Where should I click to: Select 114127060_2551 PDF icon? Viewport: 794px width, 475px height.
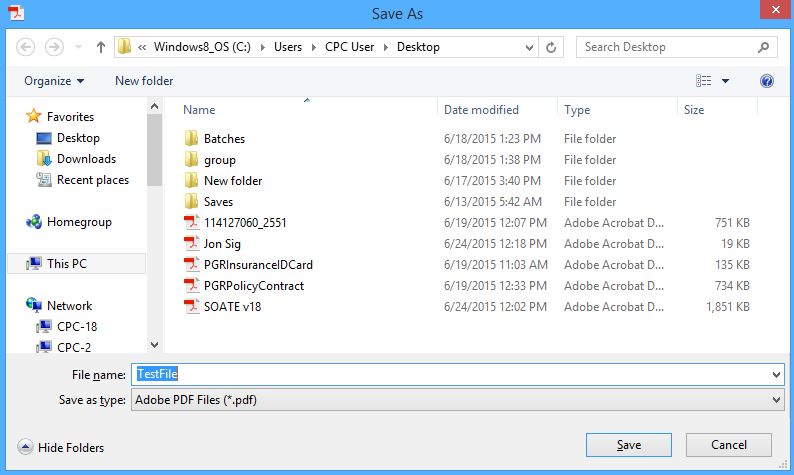[x=191, y=222]
